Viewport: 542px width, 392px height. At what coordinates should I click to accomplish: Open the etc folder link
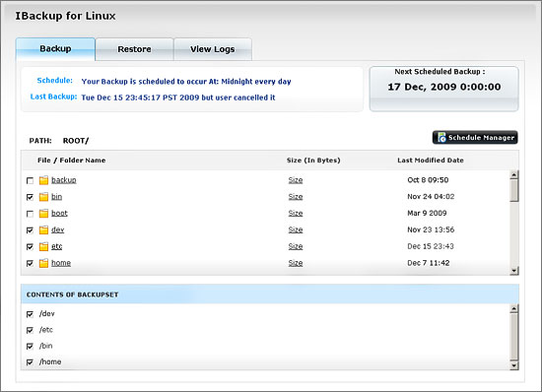pyautogui.click(x=57, y=246)
